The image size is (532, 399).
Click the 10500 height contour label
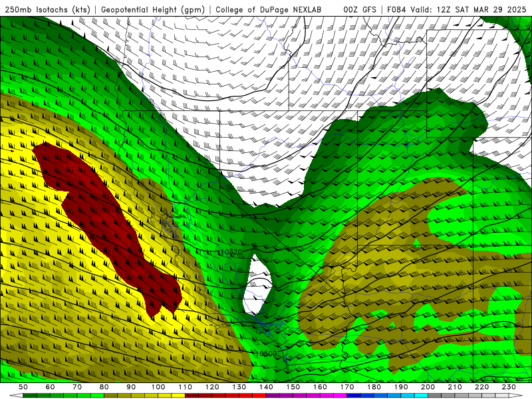(x=265, y=354)
